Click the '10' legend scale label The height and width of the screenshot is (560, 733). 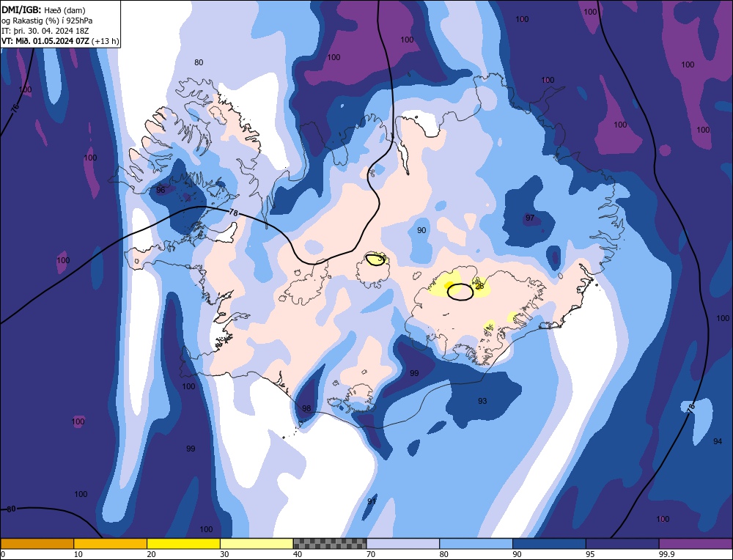[78, 554]
